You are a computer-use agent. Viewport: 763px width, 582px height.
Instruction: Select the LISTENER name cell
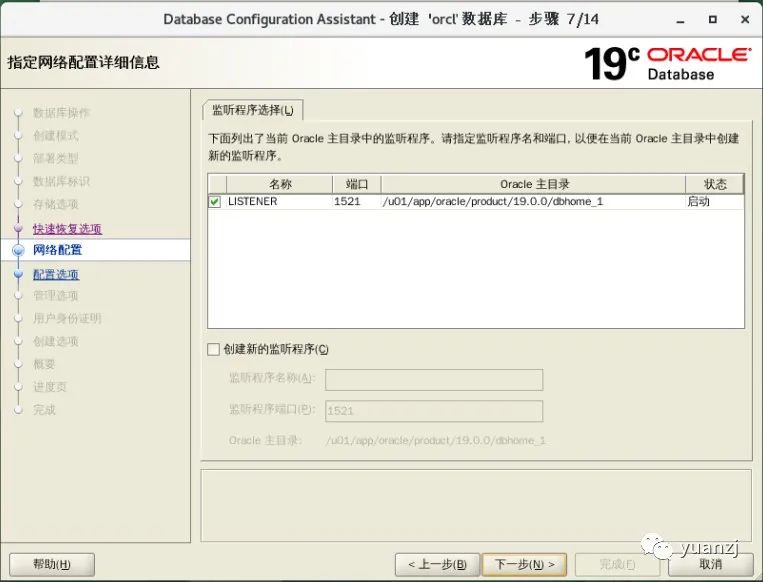point(280,201)
